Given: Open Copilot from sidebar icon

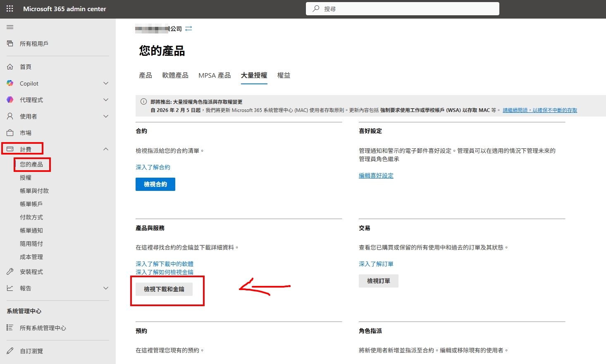Looking at the screenshot, I should click(10, 83).
